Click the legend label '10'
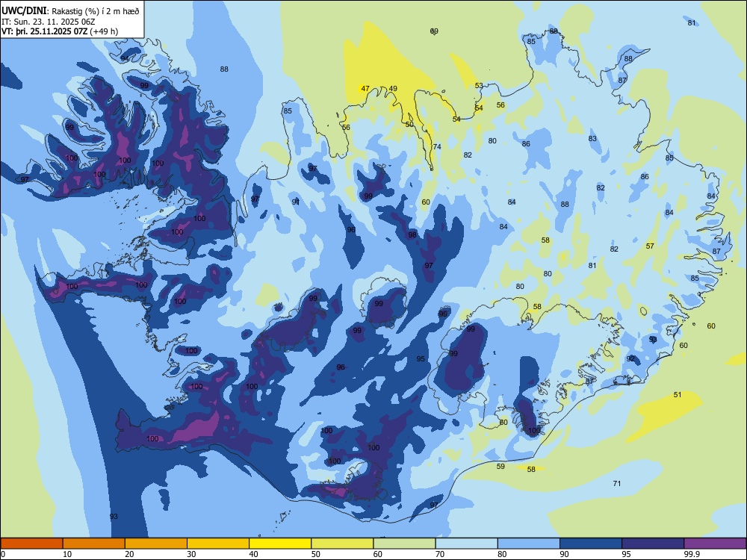This screenshot has width=747, height=560. 67,554
